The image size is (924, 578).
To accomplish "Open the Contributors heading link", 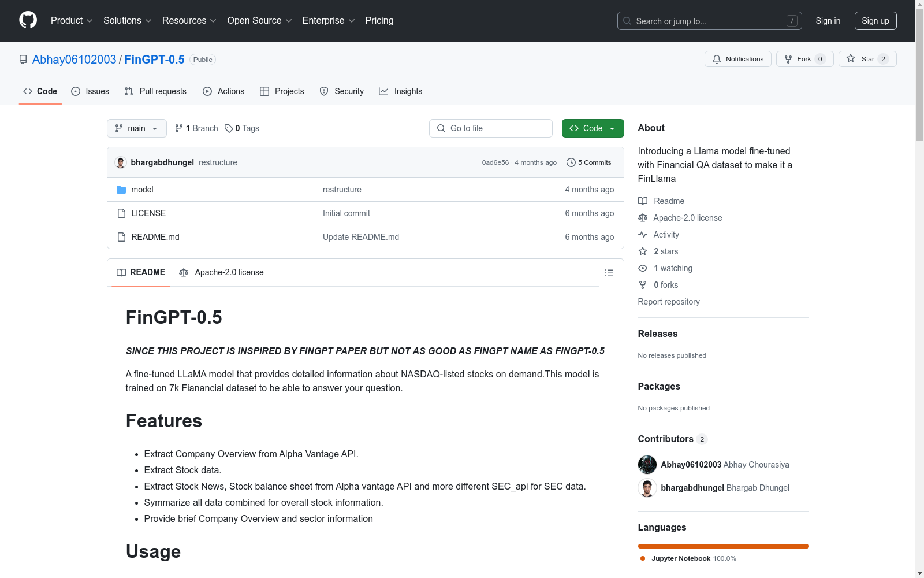I will coord(672,439).
